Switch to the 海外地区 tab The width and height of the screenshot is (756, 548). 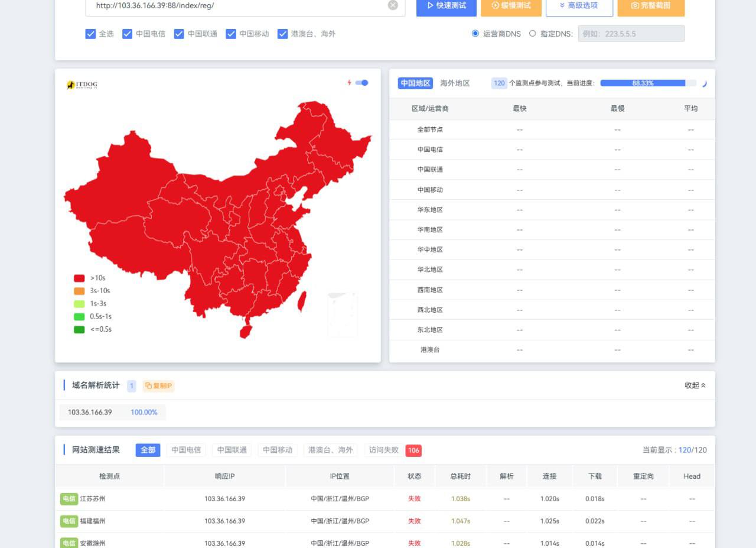click(x=455, y=83)
